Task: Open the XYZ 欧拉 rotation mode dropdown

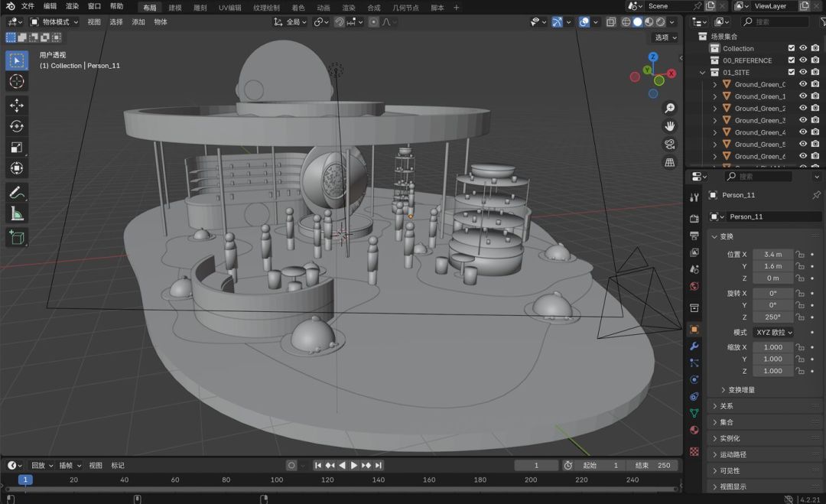Action: (x=773, y=333)
